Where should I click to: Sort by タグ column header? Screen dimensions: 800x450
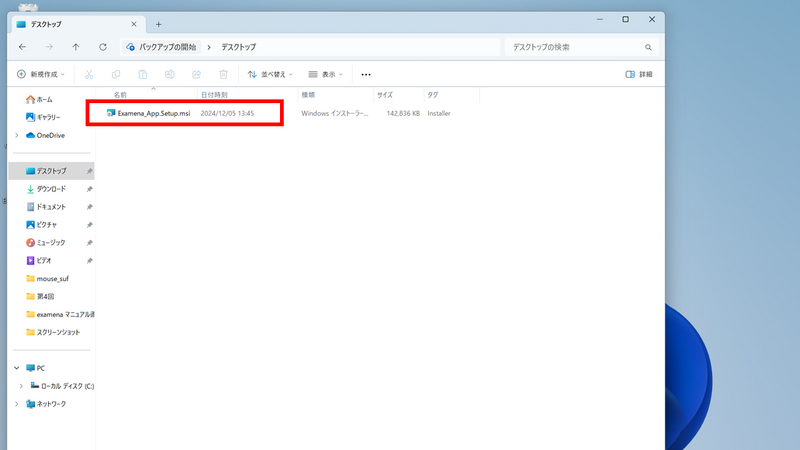pos(433,95)
